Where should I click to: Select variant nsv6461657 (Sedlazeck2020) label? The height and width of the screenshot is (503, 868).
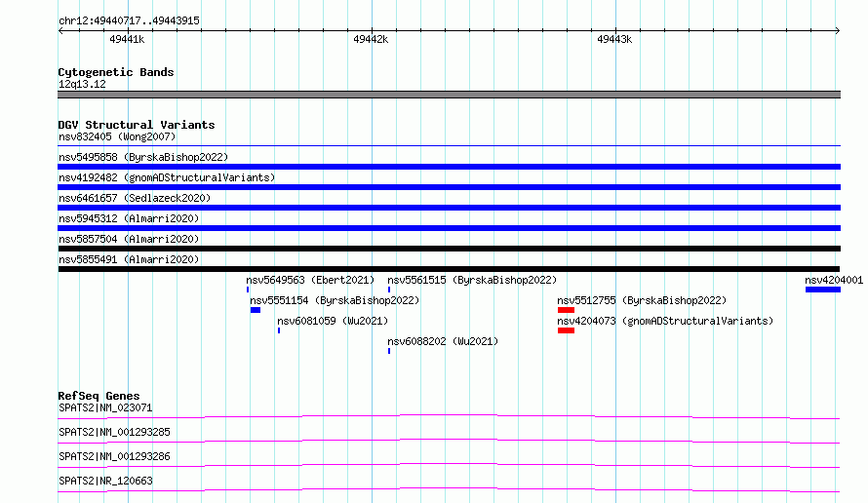click(x=135, y=198)
